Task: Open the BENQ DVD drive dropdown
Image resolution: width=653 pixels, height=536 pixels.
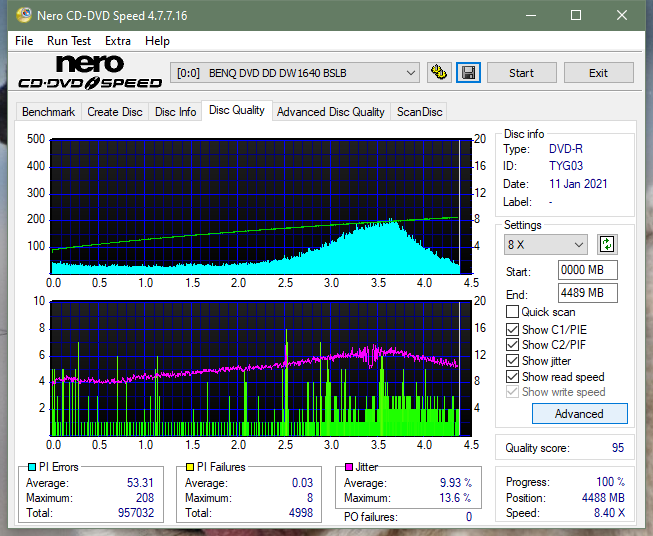Action: click(x=294, y=73)
